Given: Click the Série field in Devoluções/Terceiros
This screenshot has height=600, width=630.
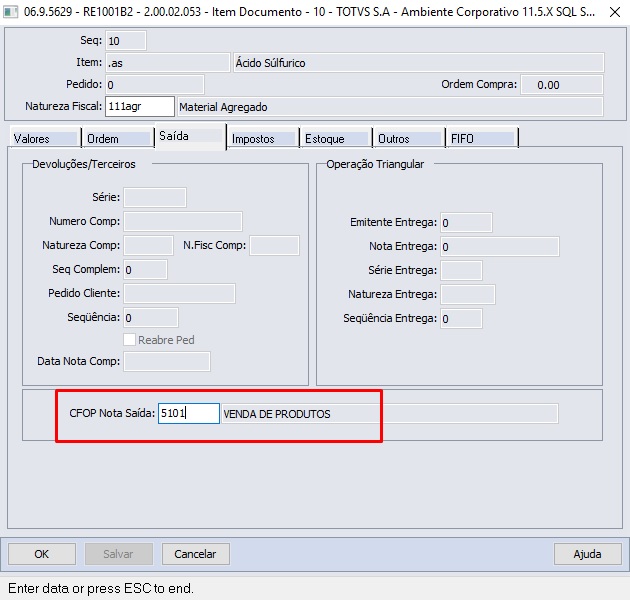Looking at the screenshot, I should click(x=155, y=197).
